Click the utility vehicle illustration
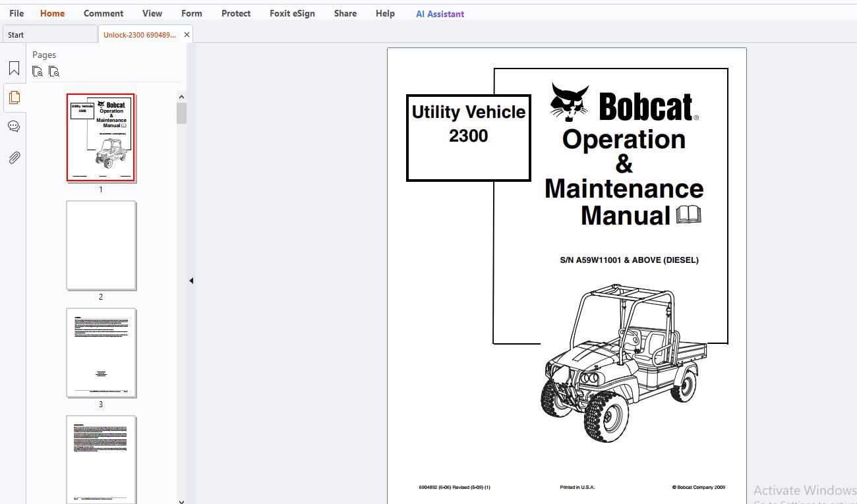 pos(623,364)
